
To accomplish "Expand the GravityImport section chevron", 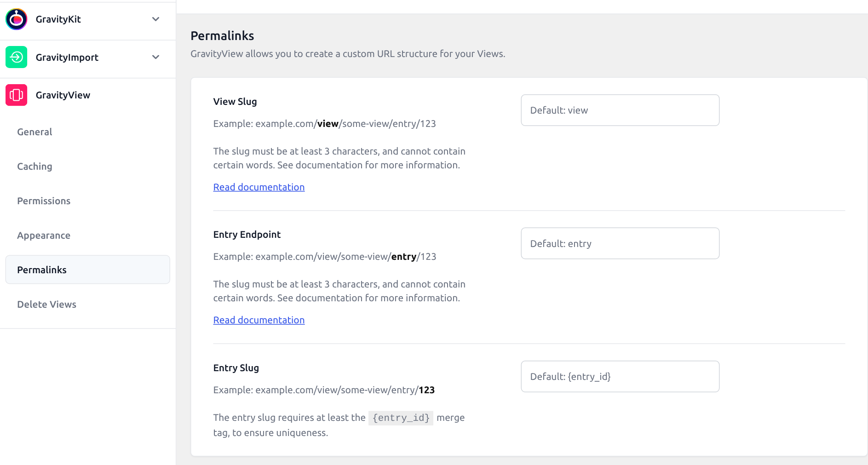I will pos(155,57).
